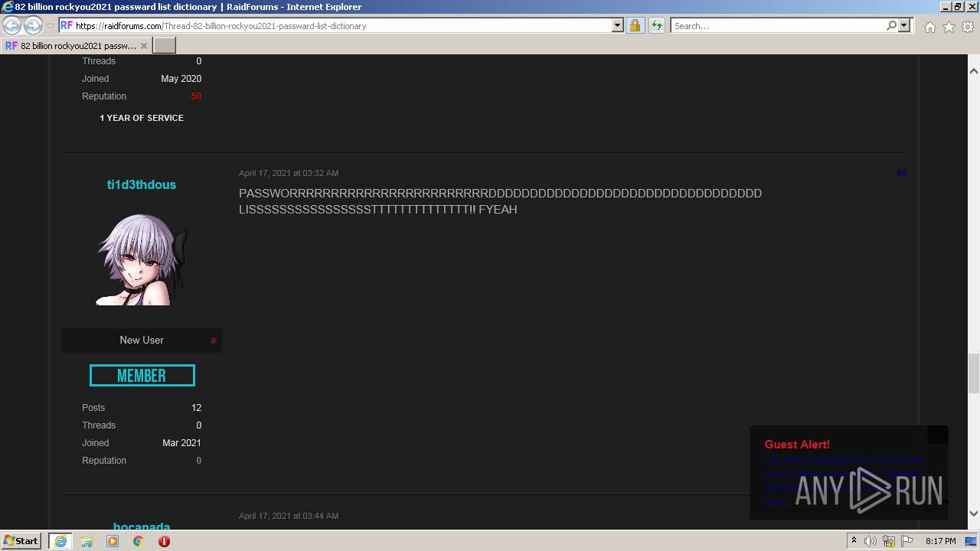Click the 8:17 PM system clock

pyautogui.click(x=941, y=541)
